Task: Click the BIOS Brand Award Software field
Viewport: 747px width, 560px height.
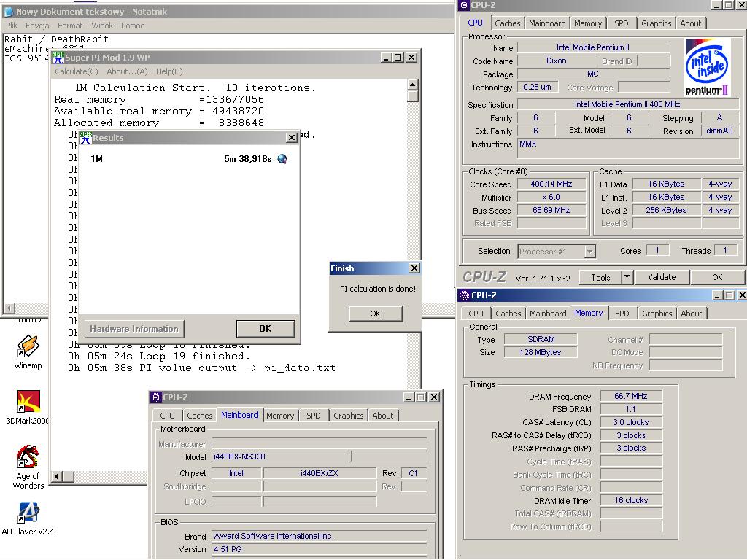Action: pyautogui.click(x=320, y=536)
